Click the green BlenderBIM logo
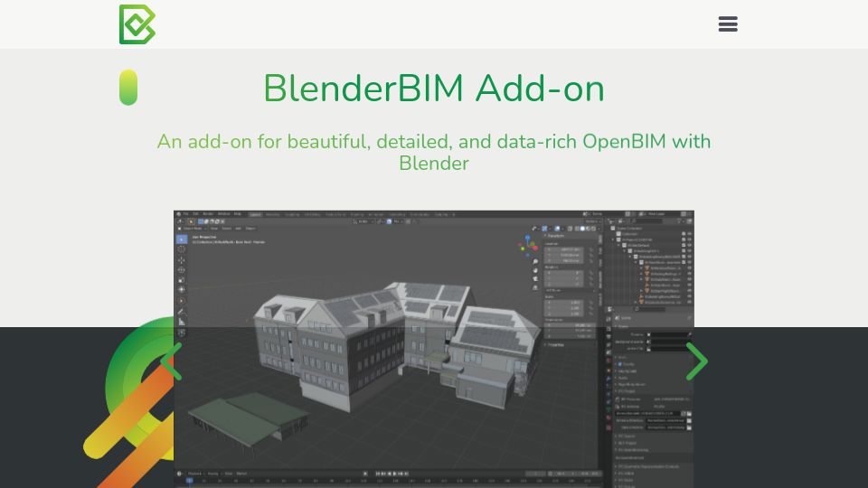 pos(137,24)
